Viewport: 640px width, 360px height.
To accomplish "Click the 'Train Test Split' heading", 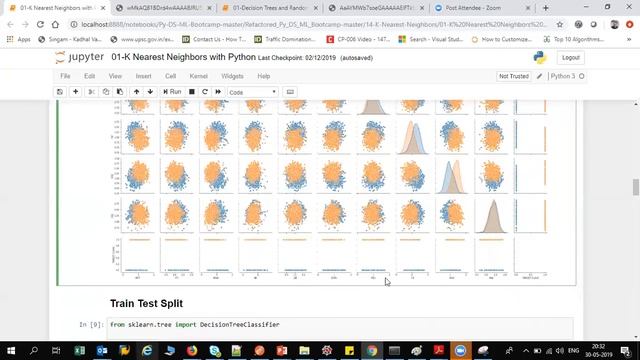I will pyautogui.click(x=146, y=304).
